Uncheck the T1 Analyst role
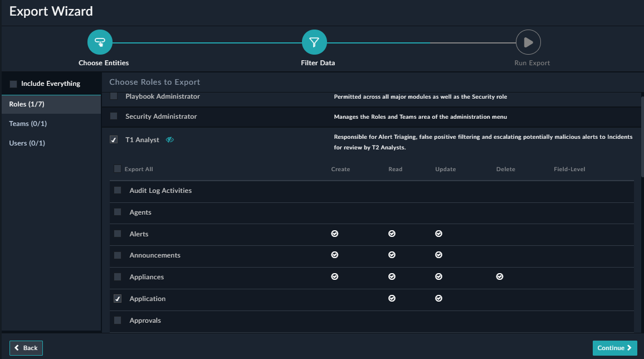Screen dimensions: 644x359 point(113,139)
